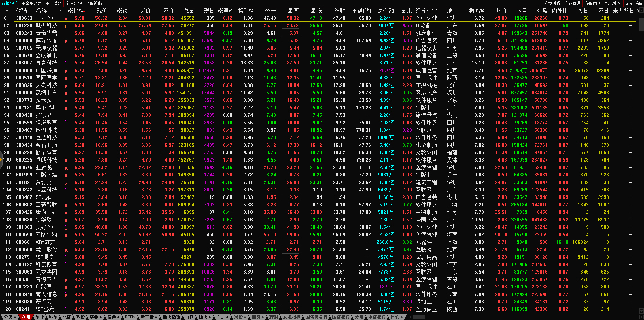Click the question mark help icon
The image size is (644, 320).
pos(638,11)
